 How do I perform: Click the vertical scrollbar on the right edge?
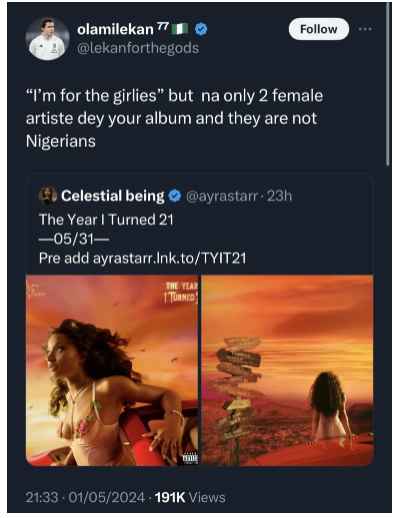388,85
